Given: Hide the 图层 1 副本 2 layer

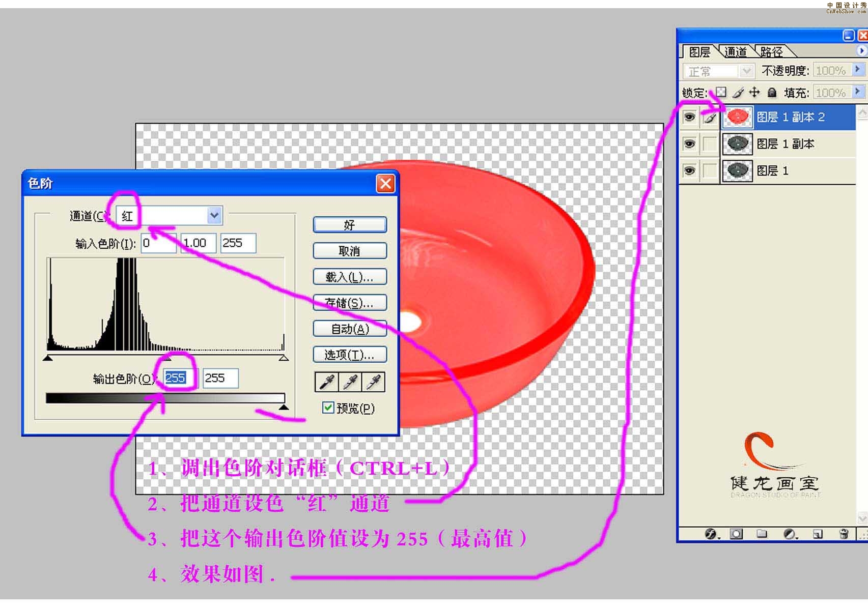Looking at the screenshot, I should [x=689, y=118].
